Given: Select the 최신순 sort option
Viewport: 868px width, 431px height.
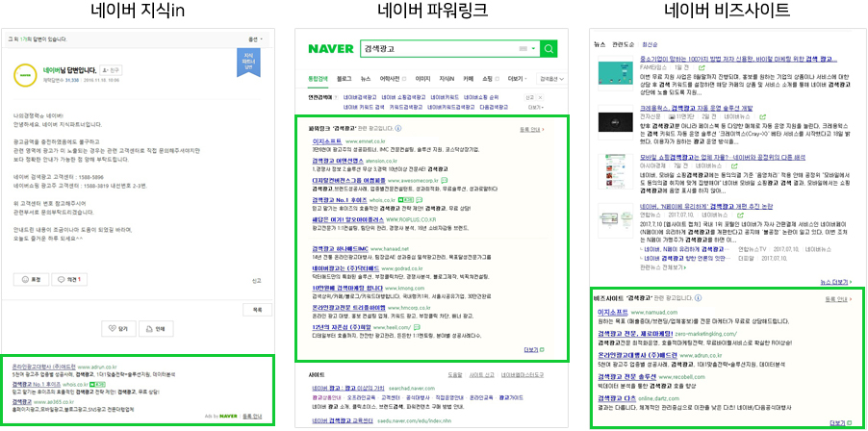Looking at the screenshot, I should (x=650, y=43).
